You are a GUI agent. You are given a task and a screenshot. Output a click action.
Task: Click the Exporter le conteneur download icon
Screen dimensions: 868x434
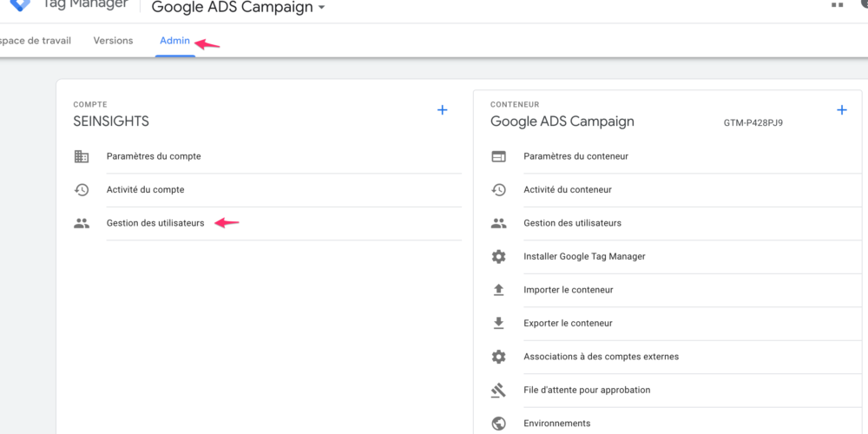click(x=498, y=323)
